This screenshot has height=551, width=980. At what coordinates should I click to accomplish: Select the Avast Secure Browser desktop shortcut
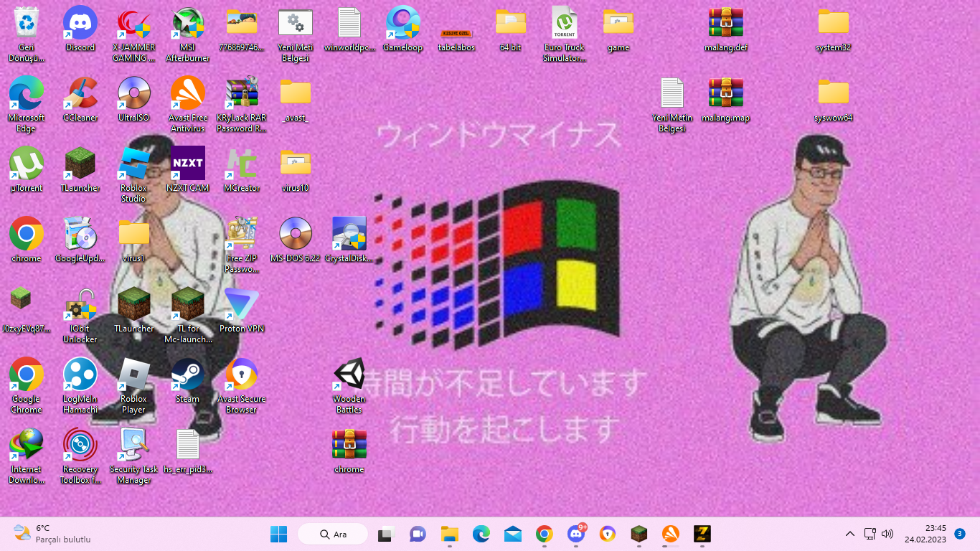[242, 385]
